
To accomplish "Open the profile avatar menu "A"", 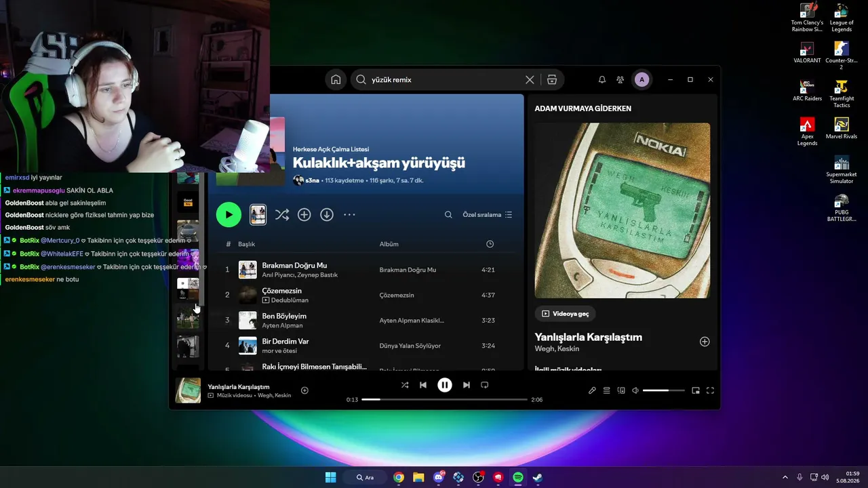I will (x=642, y=80).
